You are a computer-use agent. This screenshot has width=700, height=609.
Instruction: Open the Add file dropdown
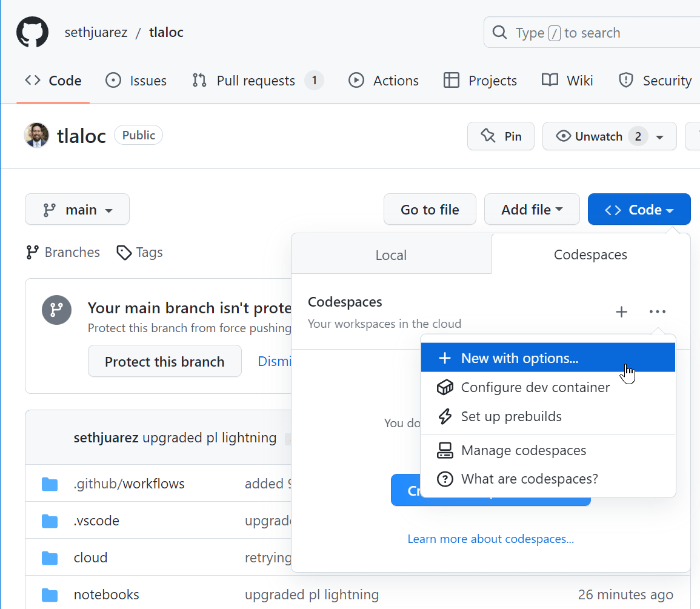coord(532,209)
